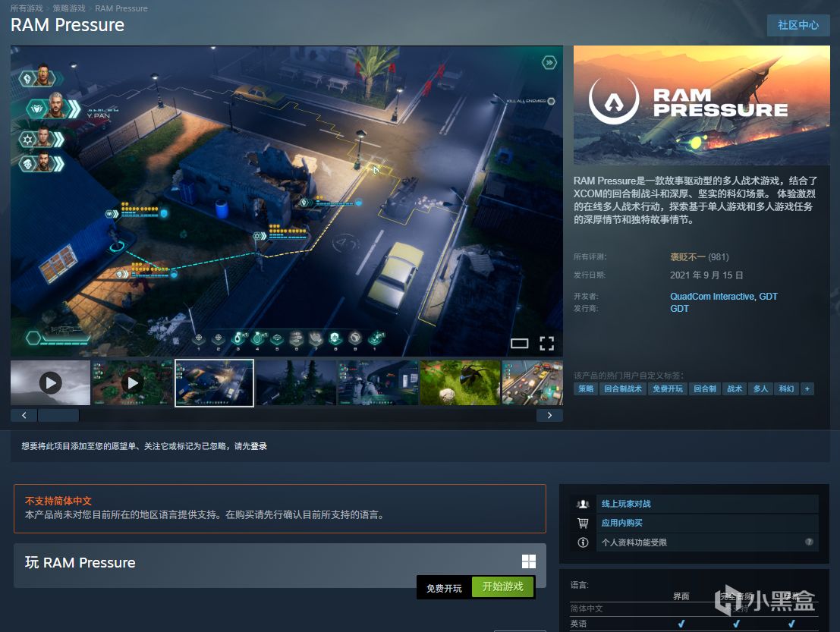Click the 登录 login link
Screen dimensions: 840x632
click(259, 446)
